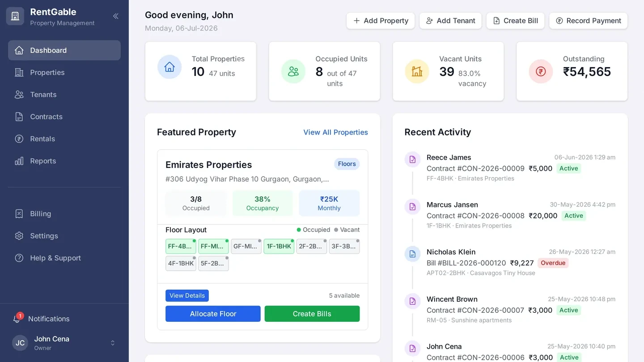The height and width of the screenshot is (362, 644).
Task: Click the 38% Occupancy stat tile
Action: 263,203
